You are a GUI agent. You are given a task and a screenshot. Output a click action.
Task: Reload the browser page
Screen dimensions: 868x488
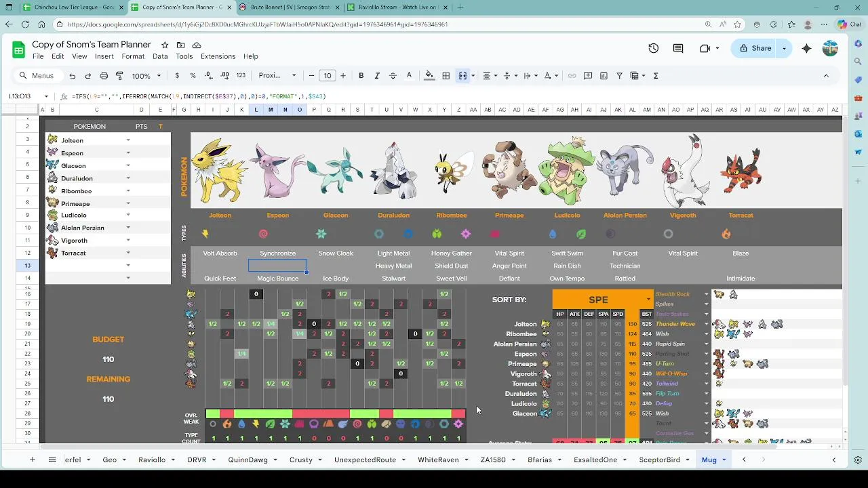(24, 24)
